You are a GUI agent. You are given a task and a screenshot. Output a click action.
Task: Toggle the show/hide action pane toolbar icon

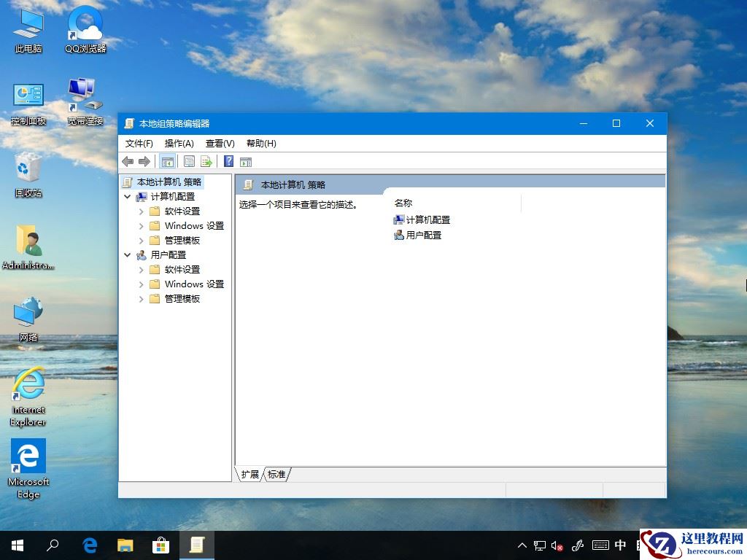click(x=246, y=161)
